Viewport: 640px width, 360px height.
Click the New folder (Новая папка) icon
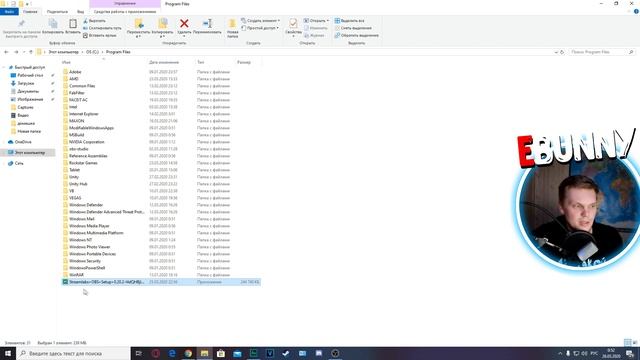click(x=233, y=24)
